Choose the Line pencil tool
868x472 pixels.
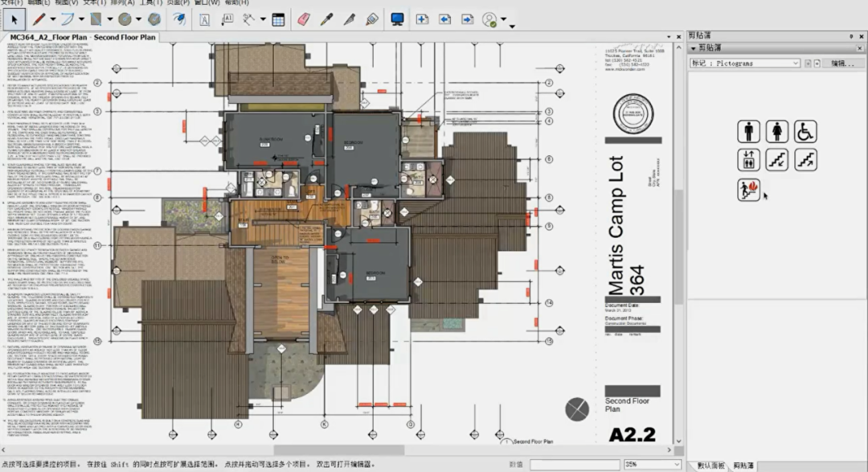[39, 20]
